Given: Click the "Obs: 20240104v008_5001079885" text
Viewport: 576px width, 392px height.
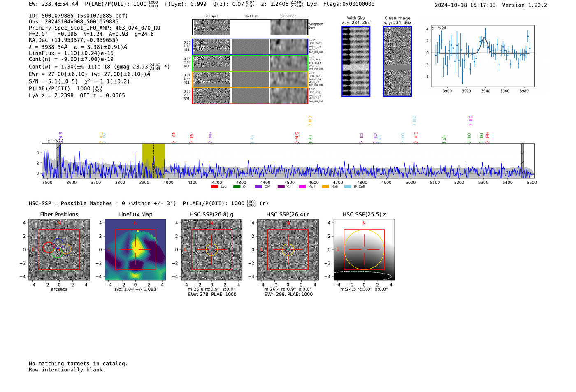Looking at the screenshot, I should click(x=74, y=22).
